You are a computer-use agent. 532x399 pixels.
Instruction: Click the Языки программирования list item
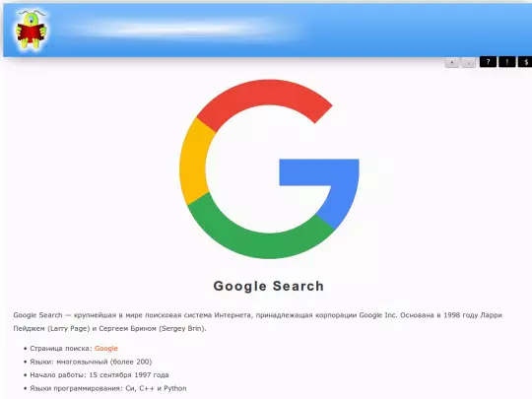click(108, 388)
